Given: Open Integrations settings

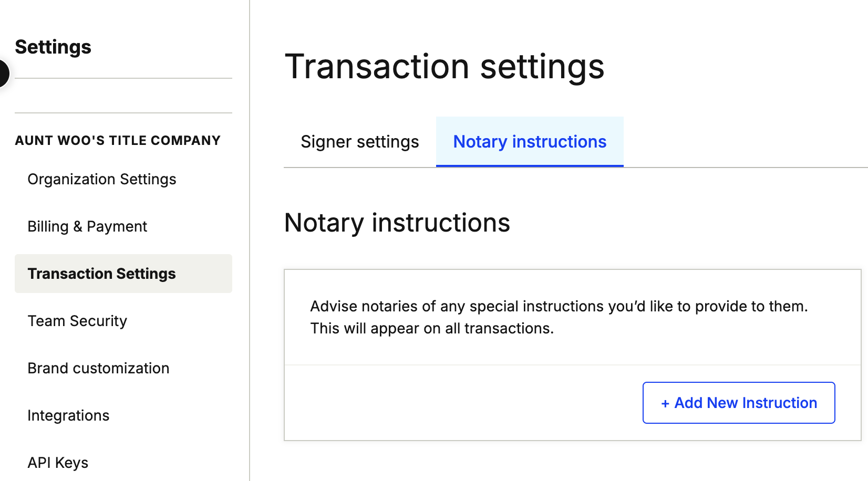Looking at the screenshot, I should coord(68,415).
